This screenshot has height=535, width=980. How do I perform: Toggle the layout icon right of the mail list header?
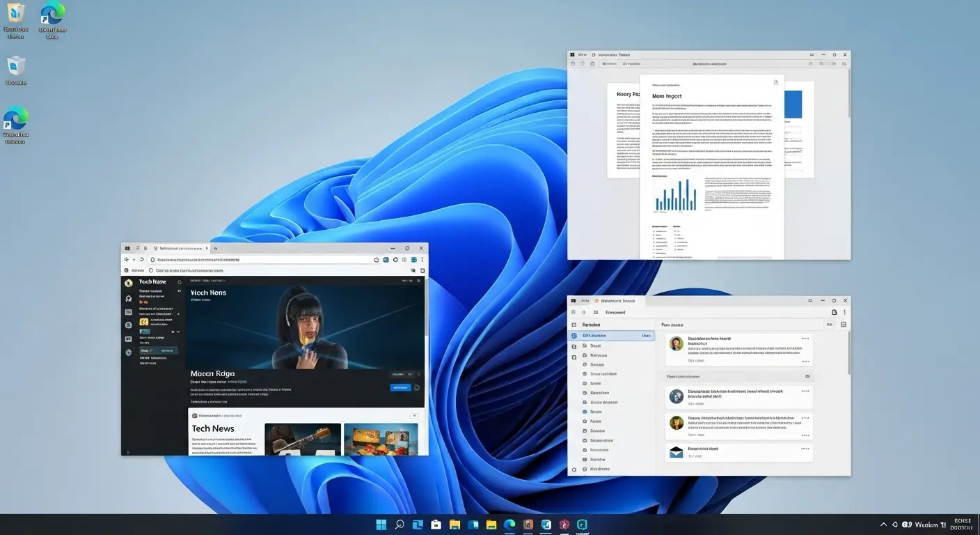point(844,325)
